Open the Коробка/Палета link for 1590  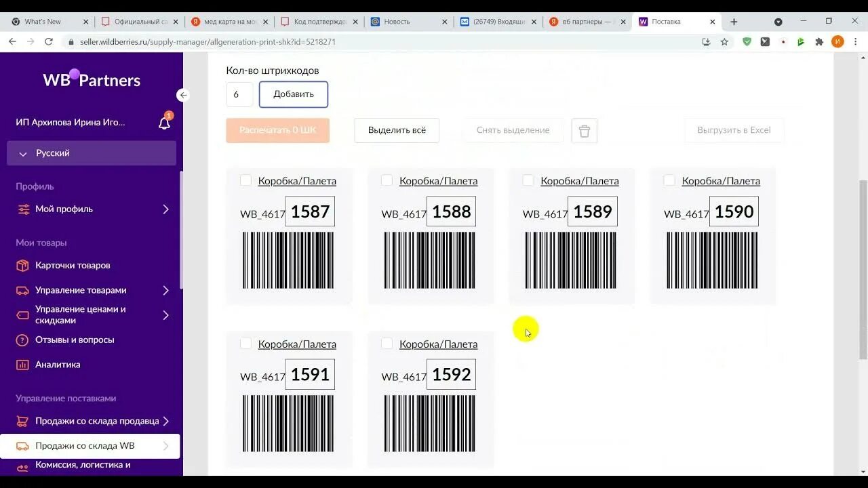coord(721,181)
